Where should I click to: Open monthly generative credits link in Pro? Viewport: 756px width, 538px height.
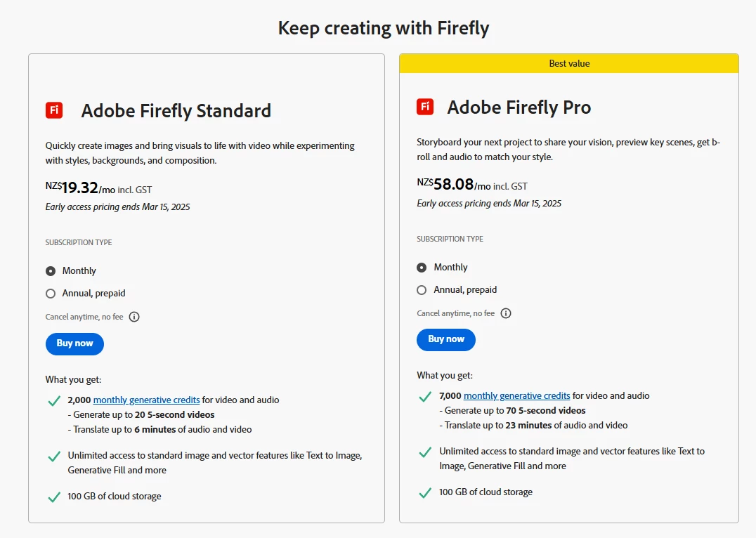pos(517,396)
